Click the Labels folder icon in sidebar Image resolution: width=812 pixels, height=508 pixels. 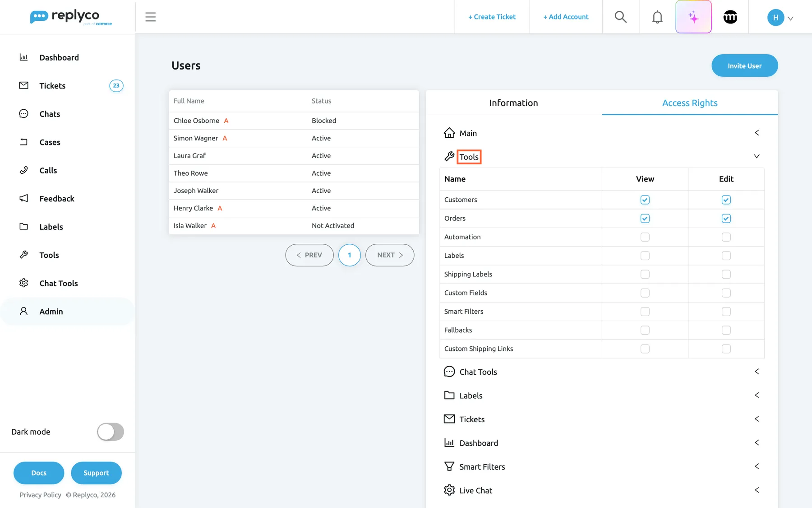coord(23,226)
